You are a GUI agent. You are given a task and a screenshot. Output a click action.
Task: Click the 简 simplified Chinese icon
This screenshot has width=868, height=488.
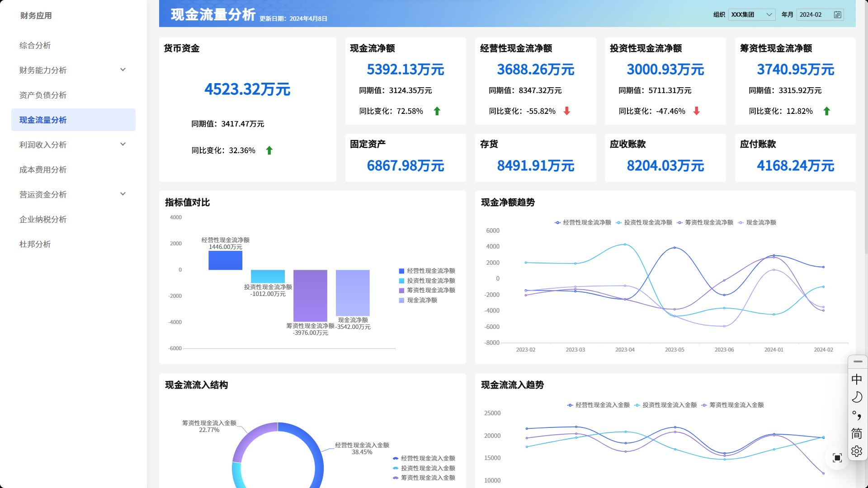[857, 433]
